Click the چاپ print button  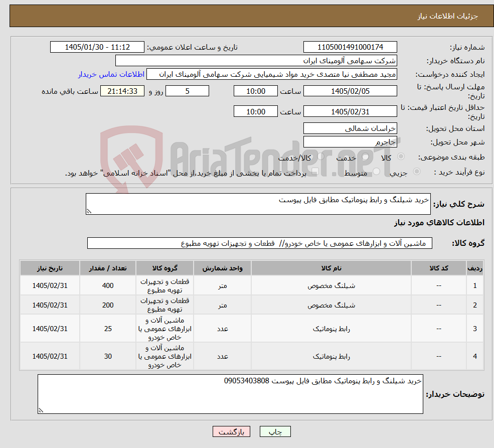[275, 431]
